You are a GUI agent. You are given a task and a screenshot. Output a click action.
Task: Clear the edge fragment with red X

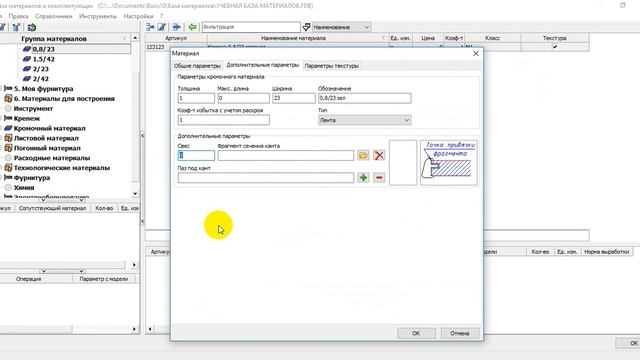pyautogui.click(x=379, y=155)
